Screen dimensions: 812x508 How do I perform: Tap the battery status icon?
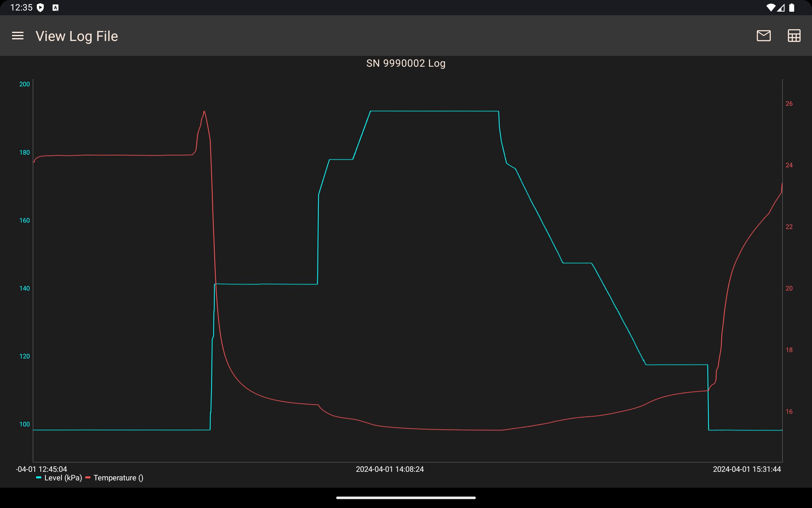791,7
